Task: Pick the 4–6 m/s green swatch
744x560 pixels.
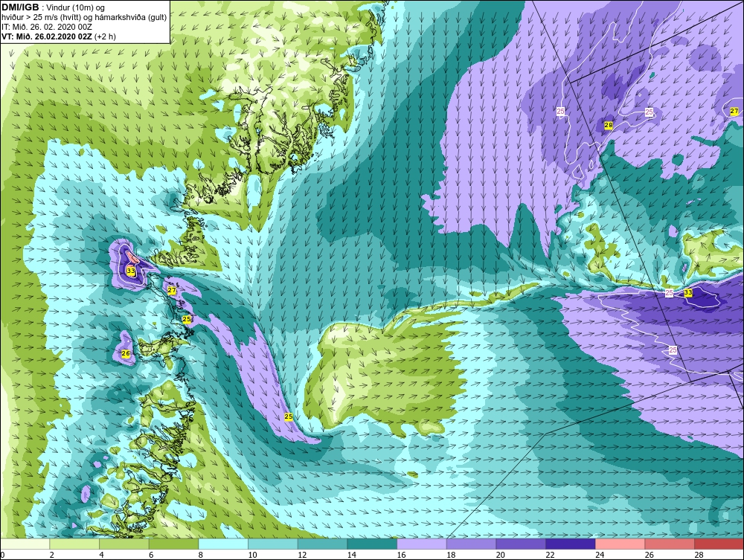Action: pyautogui.click(x=124, y=544)
